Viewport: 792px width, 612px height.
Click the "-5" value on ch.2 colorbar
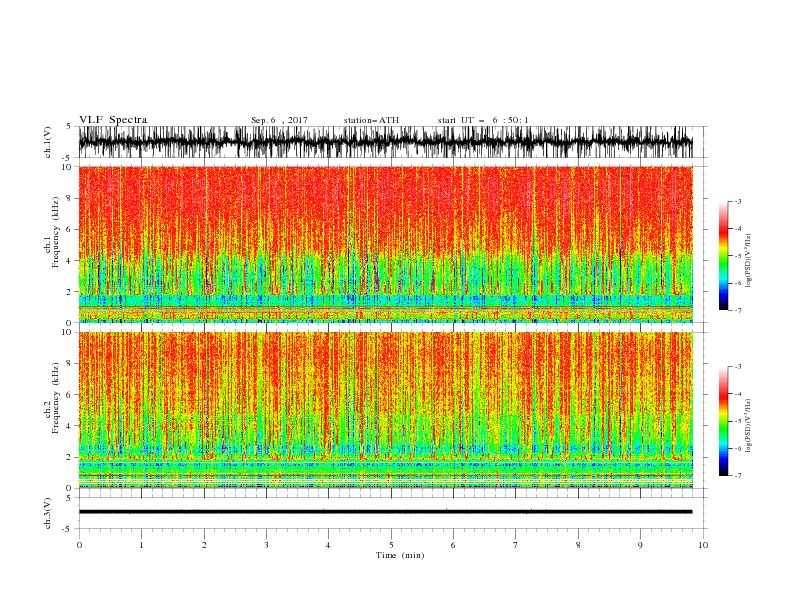(738, 421)
